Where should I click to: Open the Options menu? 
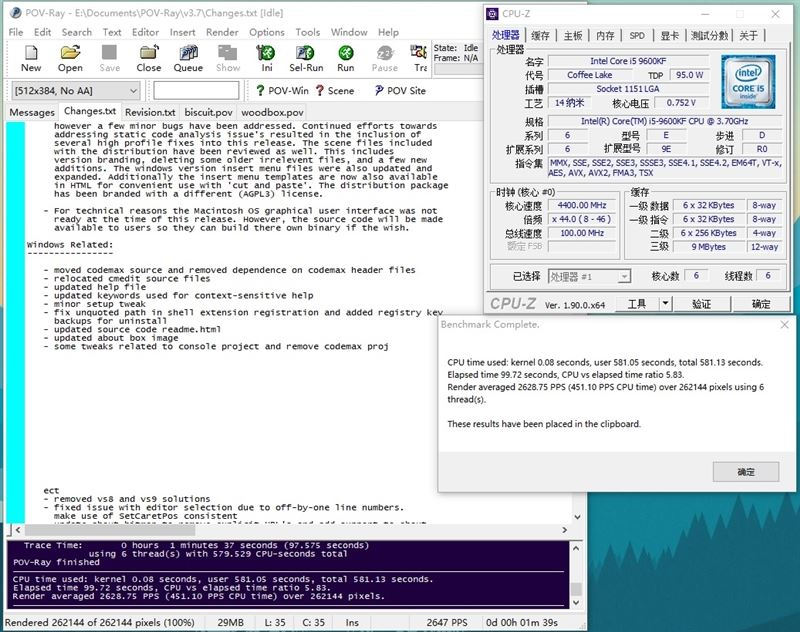tap(267, 32)
